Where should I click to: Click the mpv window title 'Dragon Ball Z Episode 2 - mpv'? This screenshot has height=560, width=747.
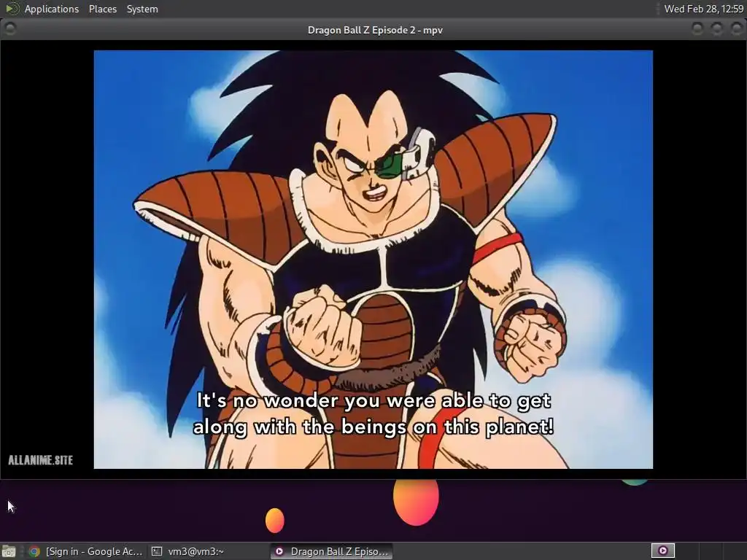pos(375,30)
